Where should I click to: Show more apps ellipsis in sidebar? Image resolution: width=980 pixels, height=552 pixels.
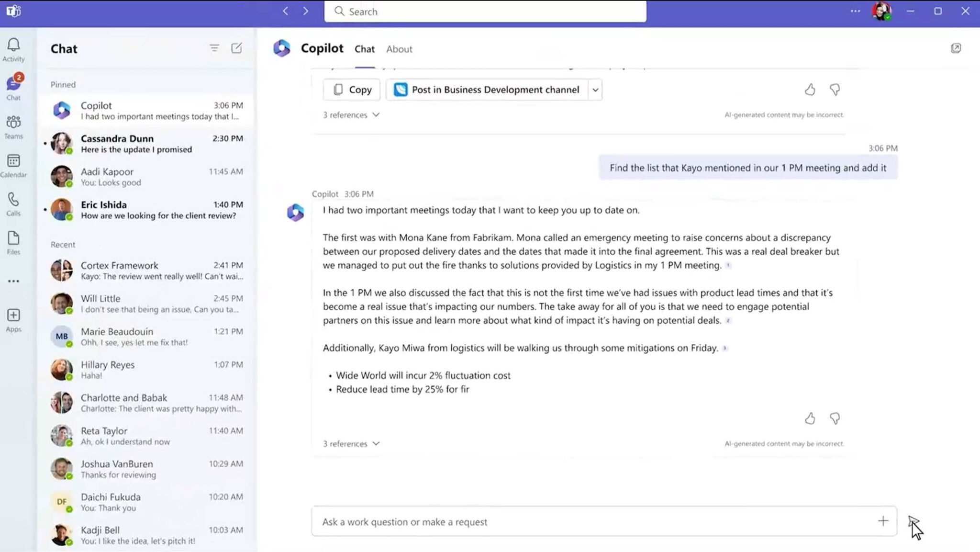[x=13, y=281]
